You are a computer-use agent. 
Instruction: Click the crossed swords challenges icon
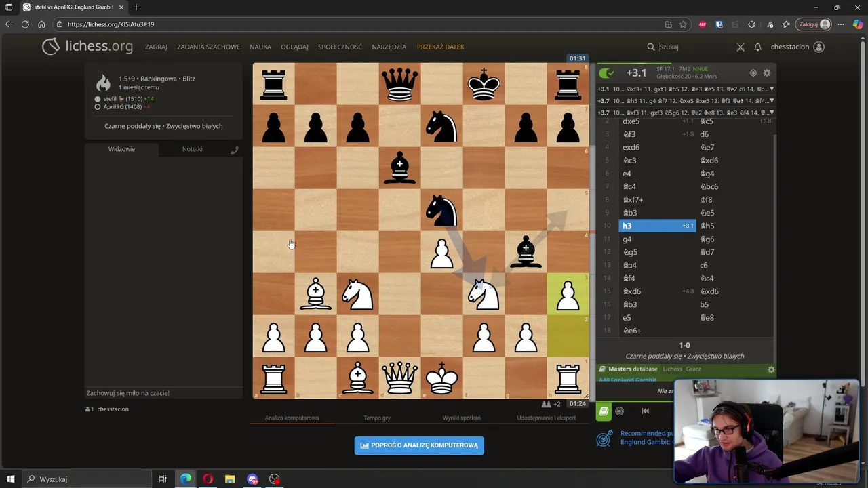click(x=741, y=47)
